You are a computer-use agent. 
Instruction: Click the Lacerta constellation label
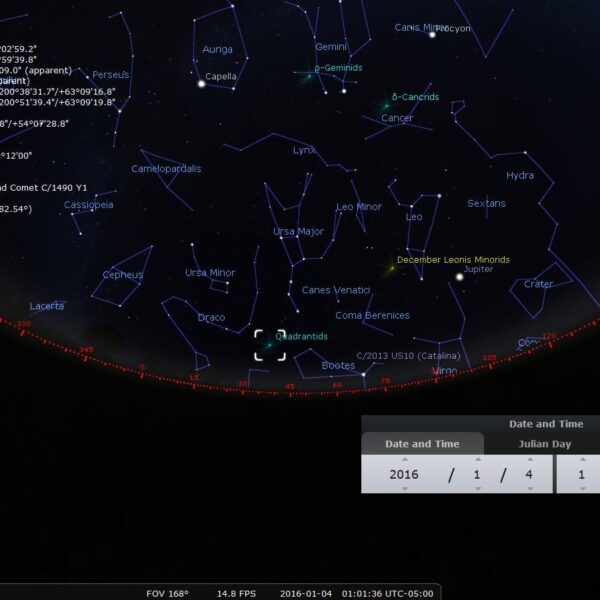pyautogui.click(x=47, y=306)
